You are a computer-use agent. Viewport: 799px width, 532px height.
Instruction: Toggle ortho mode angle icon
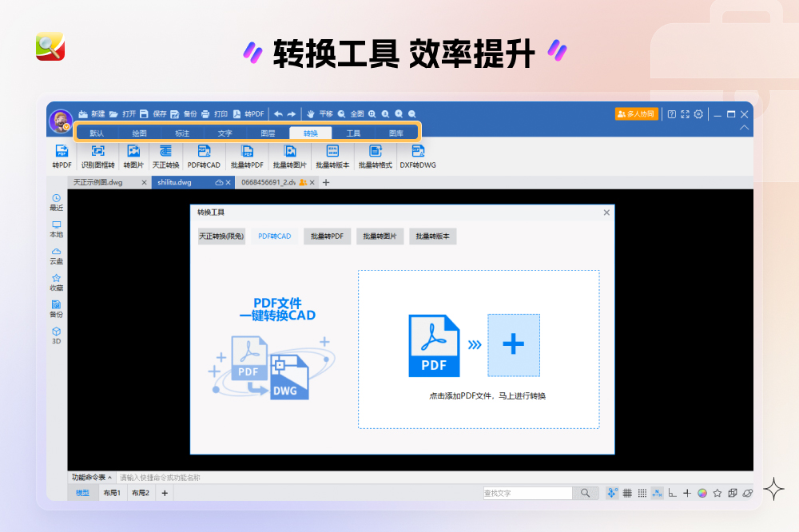[672, 493]
